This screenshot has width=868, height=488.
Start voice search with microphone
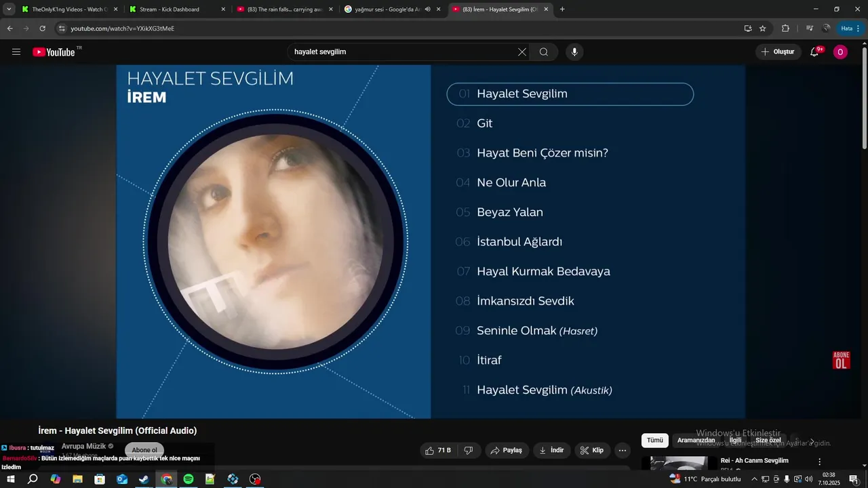click(x=574, y=52)
